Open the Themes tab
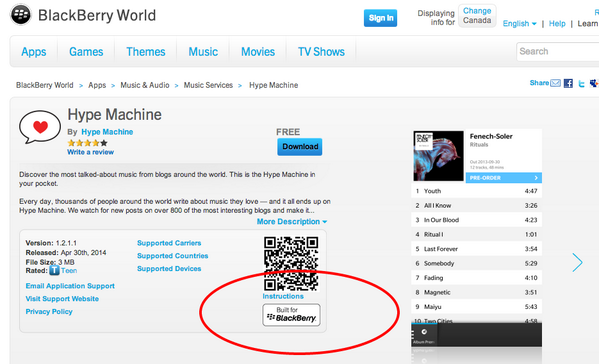The width and height of the screenshot is (599, 364). pyautogui.click(x=146, y=52)
